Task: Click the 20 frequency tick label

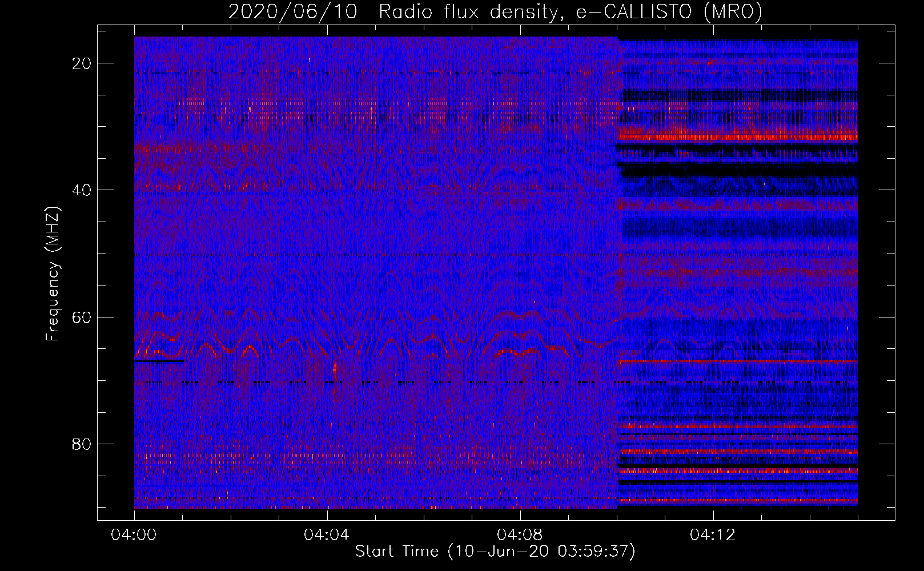Action: [x=82, y=63]
